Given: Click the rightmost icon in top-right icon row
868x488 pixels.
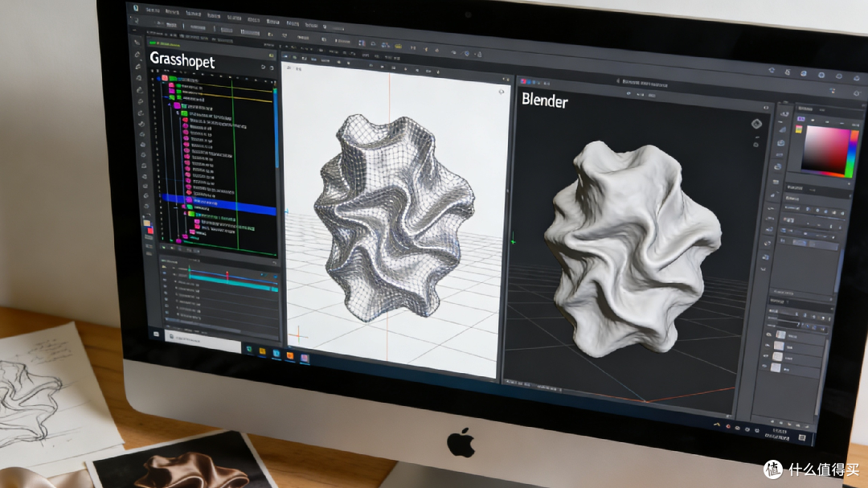Looking at the screenshot, I should [857, 78].
